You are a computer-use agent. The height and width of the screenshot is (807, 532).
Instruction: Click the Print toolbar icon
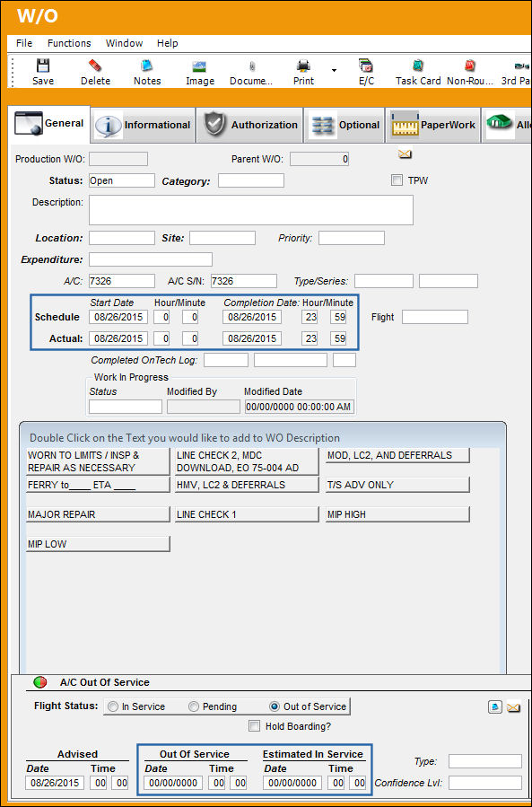[303, 66]
